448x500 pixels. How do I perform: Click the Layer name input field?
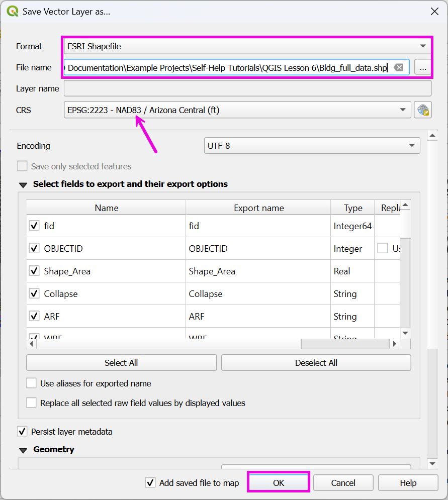point(247,88)
